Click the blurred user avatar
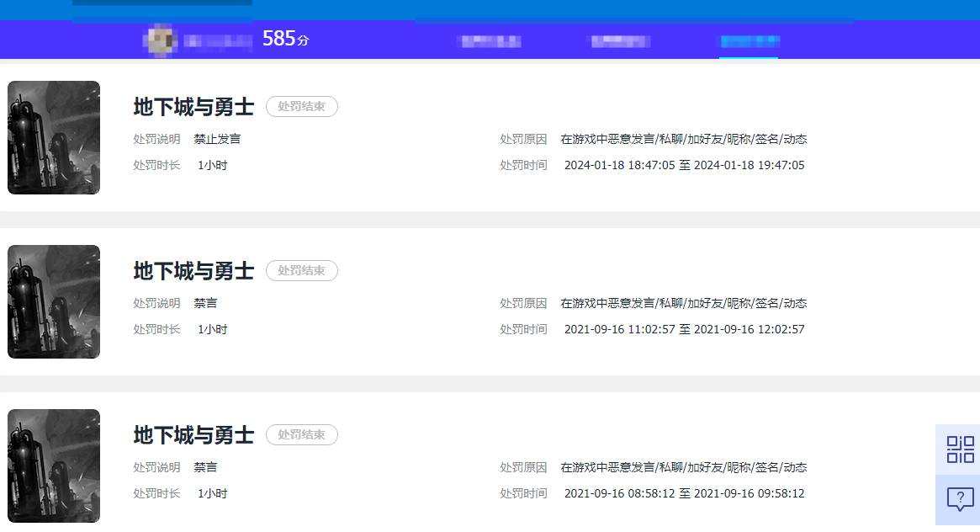Viewport: 980px width, 532px height. (x=160, y=40)
